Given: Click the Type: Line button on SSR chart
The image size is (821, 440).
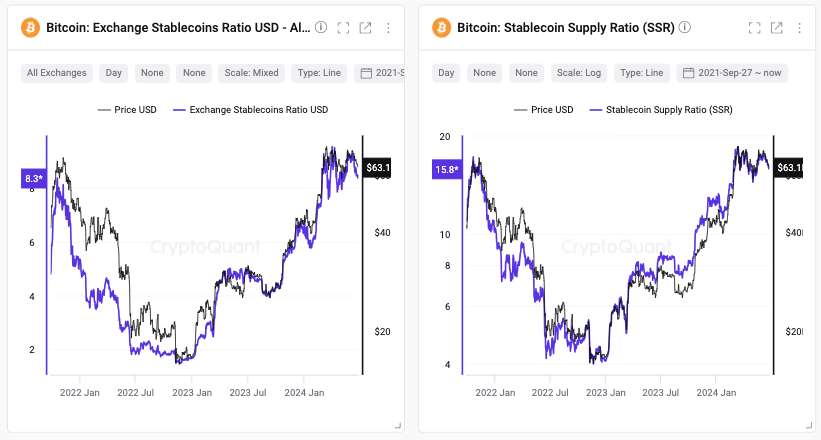Looking at the screenshot, I should click(x=641, y=73).
